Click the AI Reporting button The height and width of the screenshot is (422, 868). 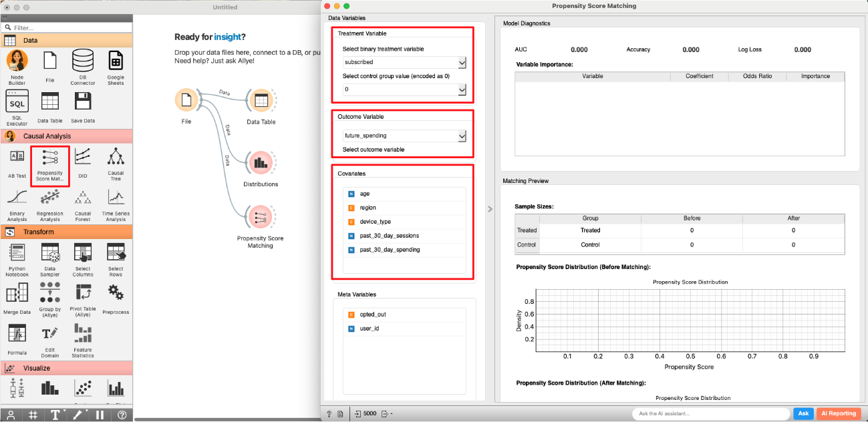tap(838, 413)
